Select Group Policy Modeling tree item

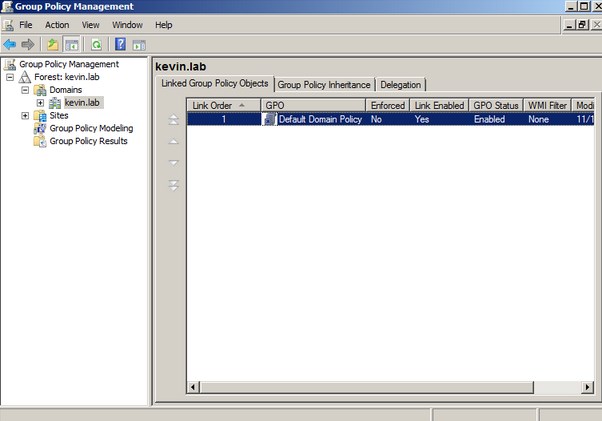click(91, 129)
